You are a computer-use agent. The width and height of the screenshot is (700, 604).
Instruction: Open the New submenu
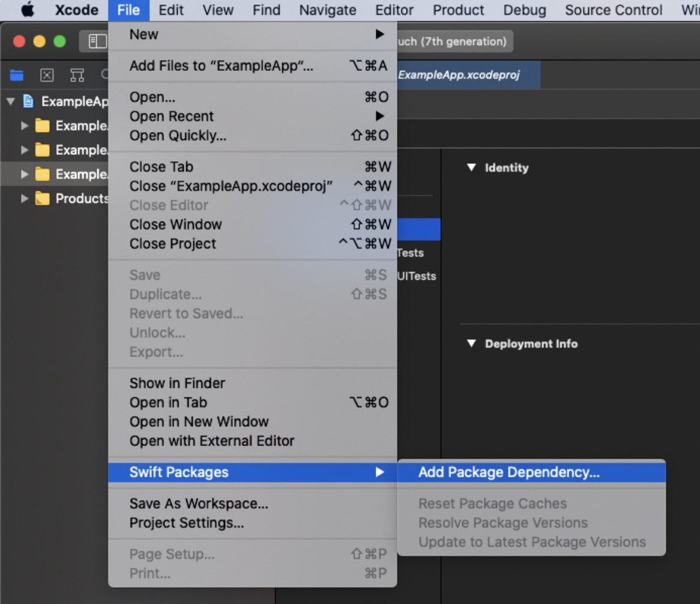[252, 34]
